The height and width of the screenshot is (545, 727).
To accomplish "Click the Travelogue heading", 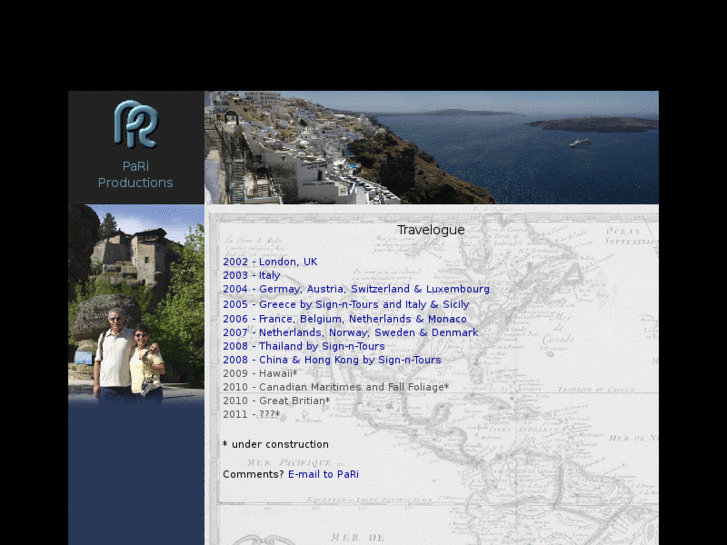I will point(431,230).
